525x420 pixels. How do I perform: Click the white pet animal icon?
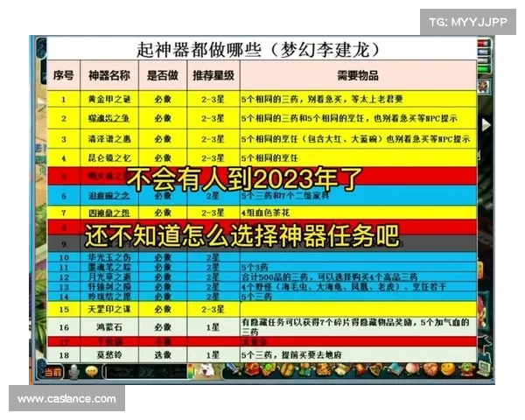coord(206,371)
